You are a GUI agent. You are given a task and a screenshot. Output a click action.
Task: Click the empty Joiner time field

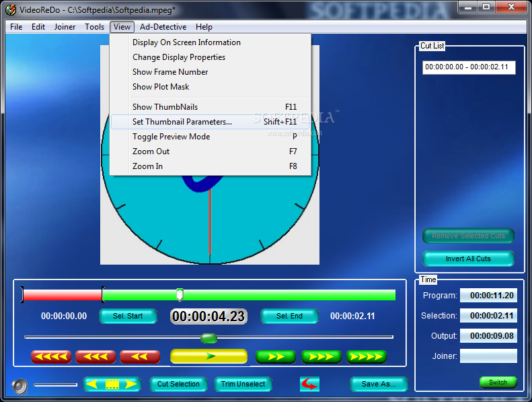(488, 356)
